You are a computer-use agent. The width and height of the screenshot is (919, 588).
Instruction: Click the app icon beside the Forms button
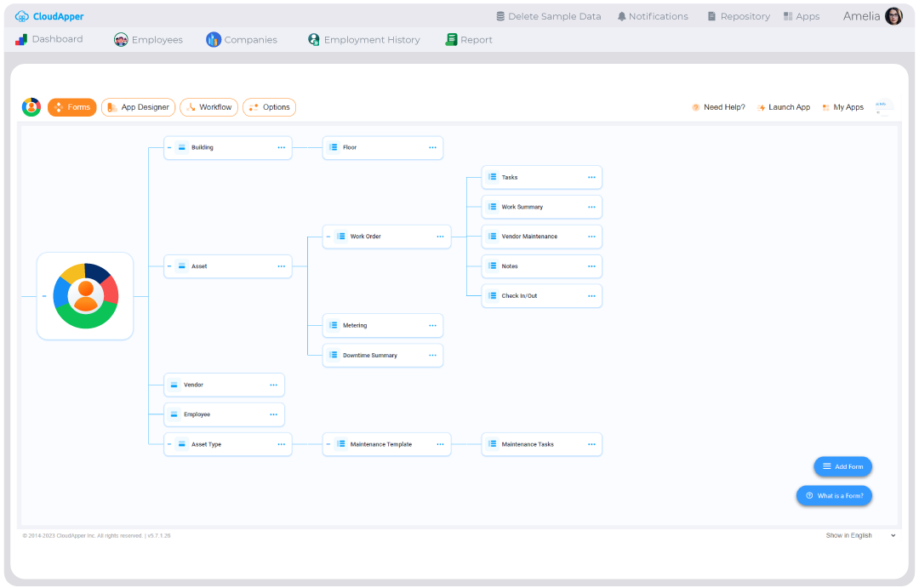31,107
